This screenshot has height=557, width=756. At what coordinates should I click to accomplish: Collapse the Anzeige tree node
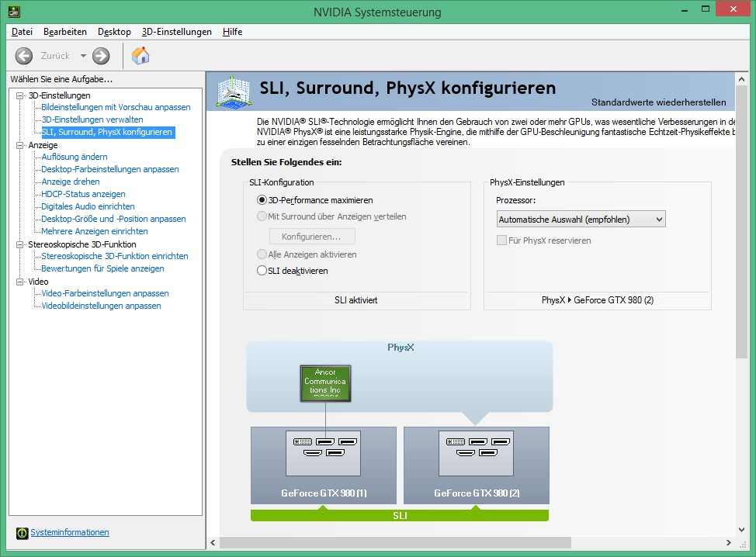coord(19,145)
